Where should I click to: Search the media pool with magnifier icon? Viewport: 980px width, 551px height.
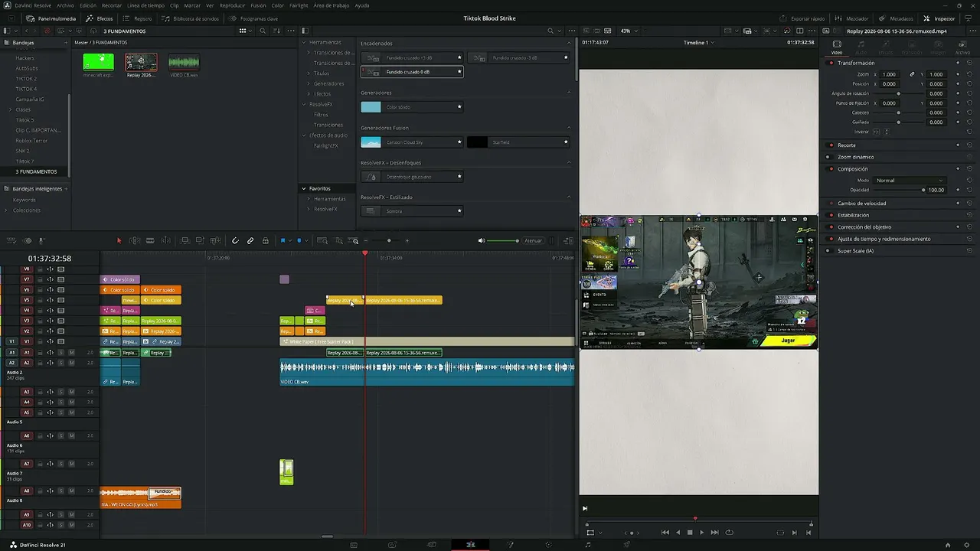pos(263,31)
